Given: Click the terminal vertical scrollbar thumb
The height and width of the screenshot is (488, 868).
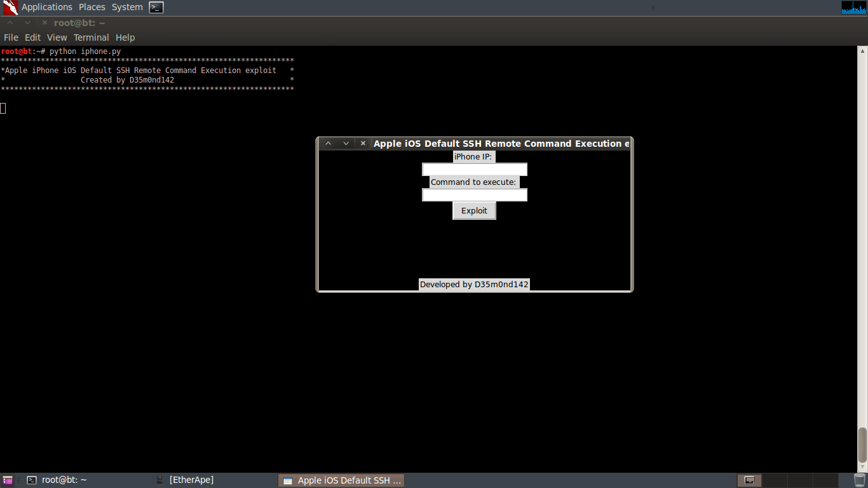Looking at the screenshot, I should (862, 445).
